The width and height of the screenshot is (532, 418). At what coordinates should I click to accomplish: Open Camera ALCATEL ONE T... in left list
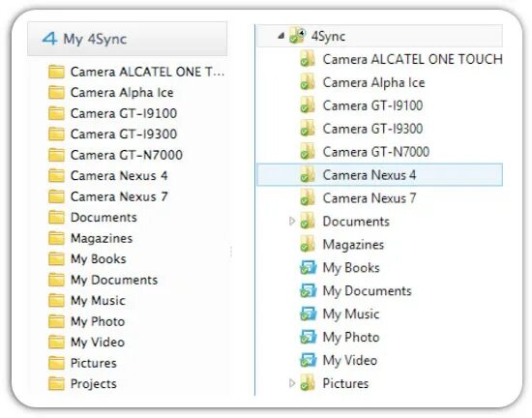click(147, 72)
